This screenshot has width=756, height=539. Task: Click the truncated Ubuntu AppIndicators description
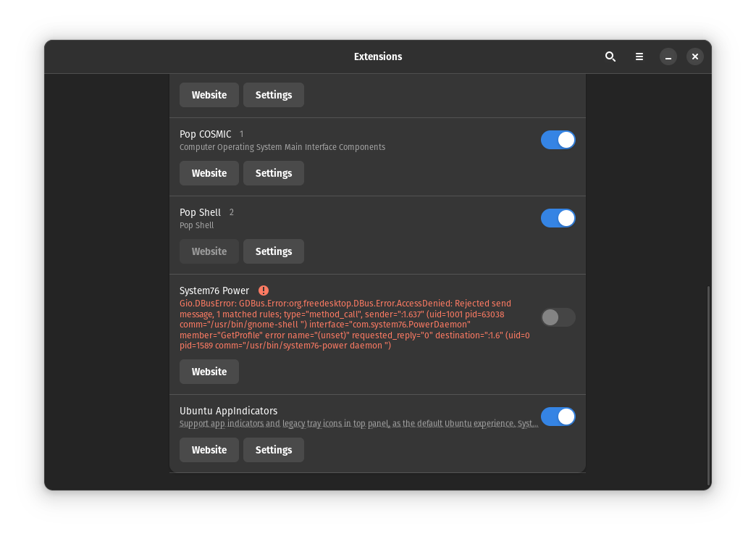(359, 423)
